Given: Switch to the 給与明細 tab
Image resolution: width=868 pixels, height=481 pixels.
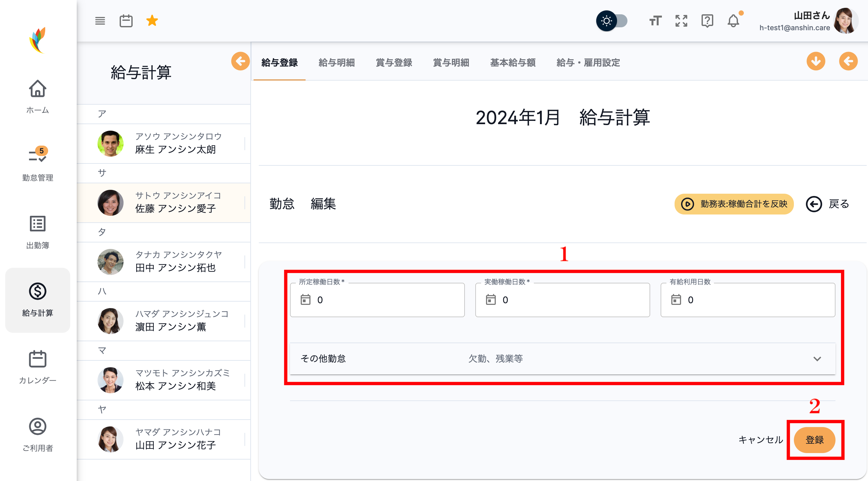Looking at the screenshot, I should click(x=336, y=63).
